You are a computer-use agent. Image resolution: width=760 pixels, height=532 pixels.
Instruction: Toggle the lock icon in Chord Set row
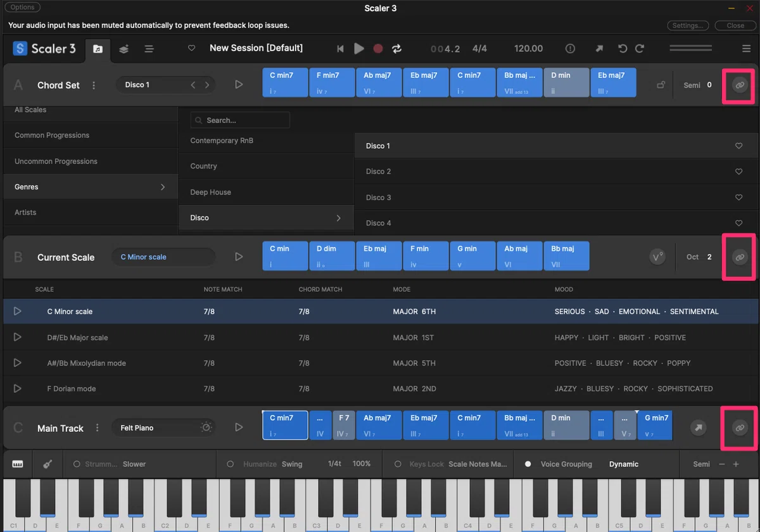pyautogui.click(x=661, y=85)
